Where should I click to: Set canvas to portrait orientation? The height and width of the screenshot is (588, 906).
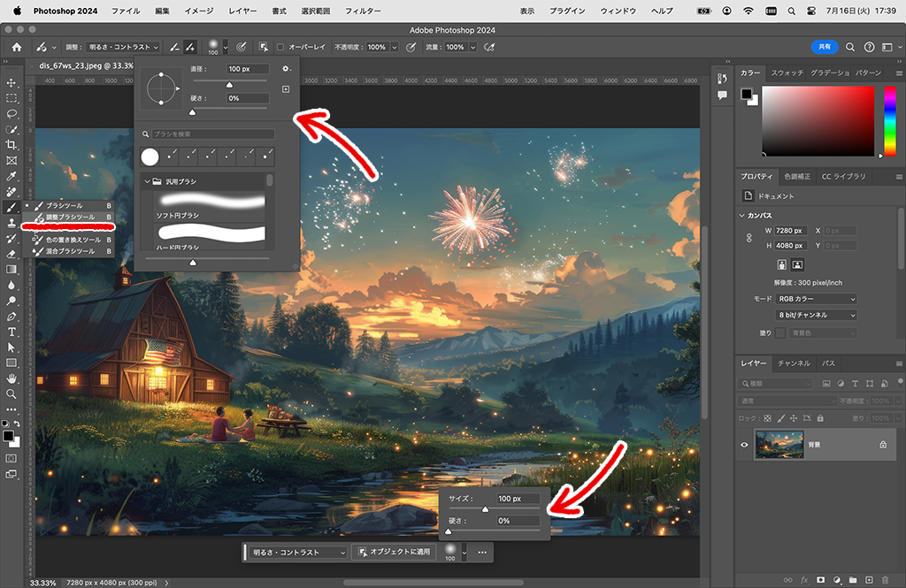pyautogui.click(x=782, y=264)
